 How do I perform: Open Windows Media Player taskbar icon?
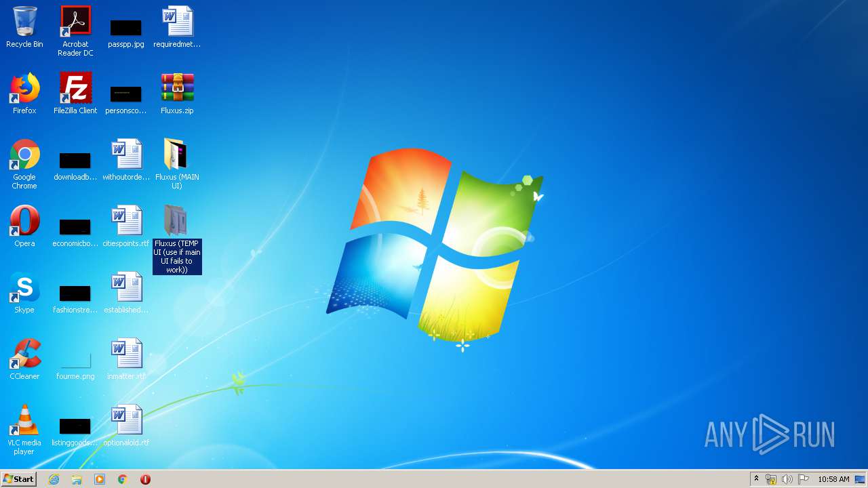[100, 479]
